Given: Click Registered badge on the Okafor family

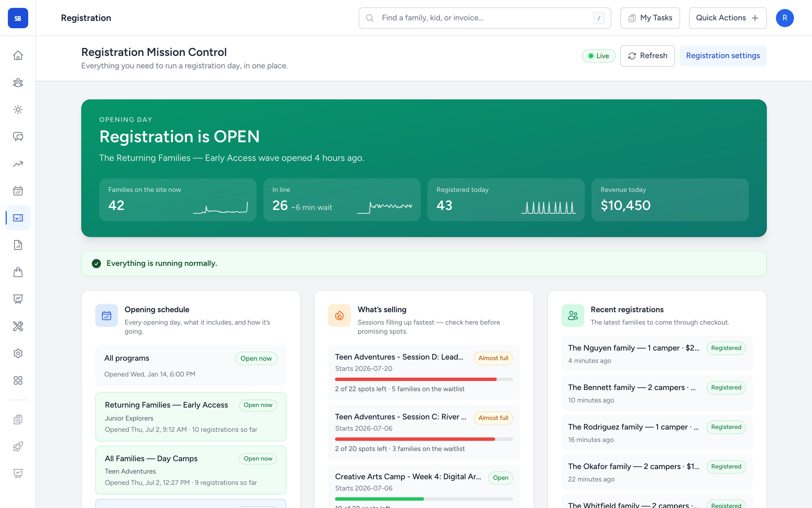Looking at the screenshot, I should 726,467.
